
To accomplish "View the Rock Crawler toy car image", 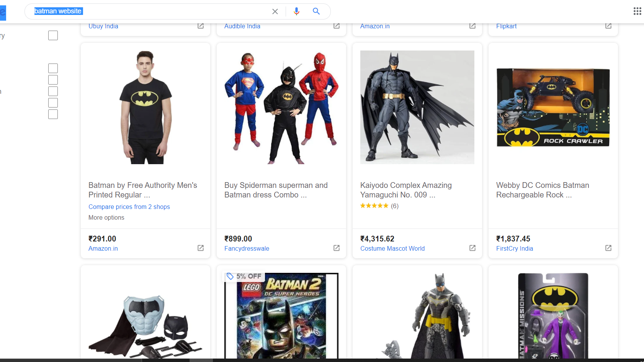I will (553, 108).
